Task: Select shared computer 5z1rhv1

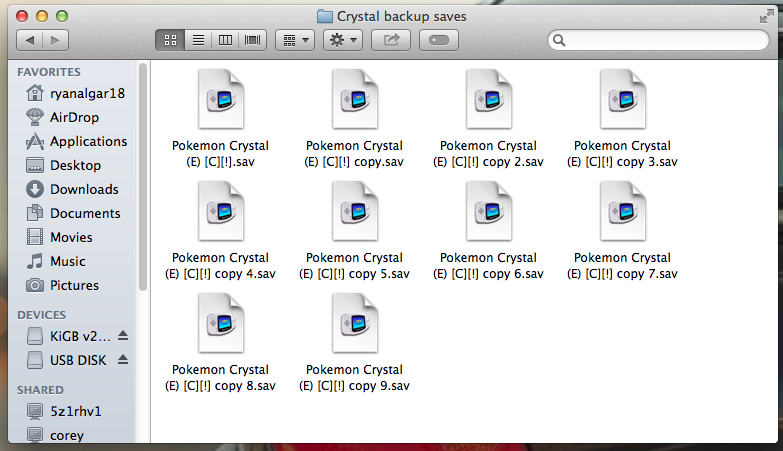Action: pyautogui.click(x=64, y=411)
